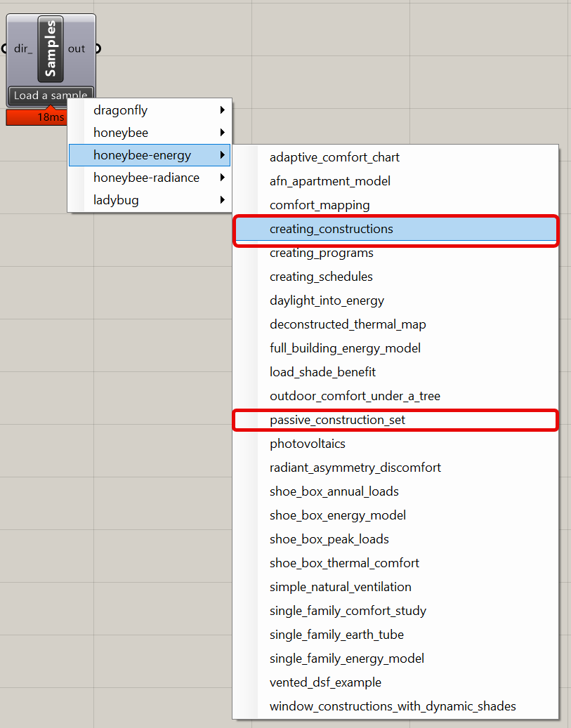Load the full_building_energy_model sample
This screenshot has height=728, width=571.
tap(395, 348)
